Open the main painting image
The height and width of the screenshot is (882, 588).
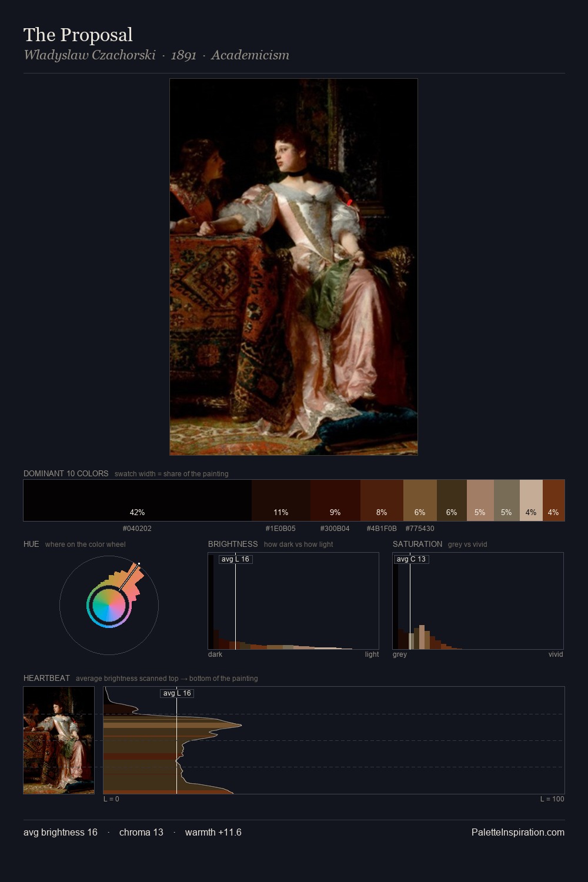293,267
